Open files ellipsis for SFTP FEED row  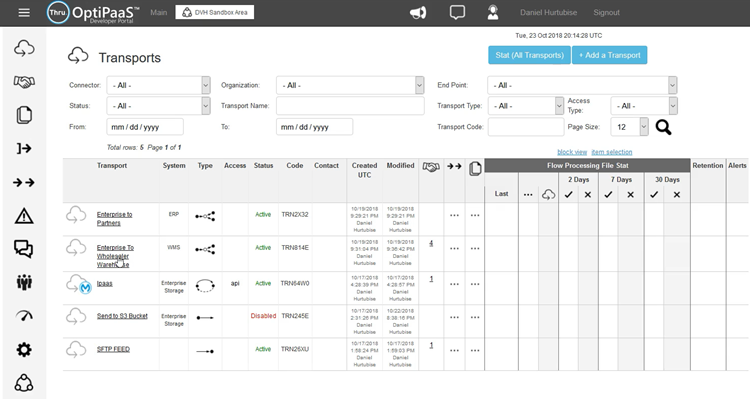[475, 351]
